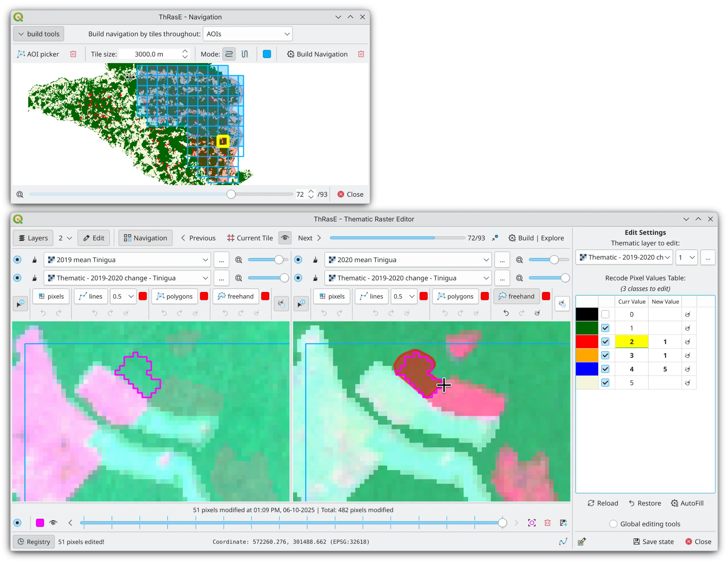Click the blue tile color swatch

[x=267, y=54]
